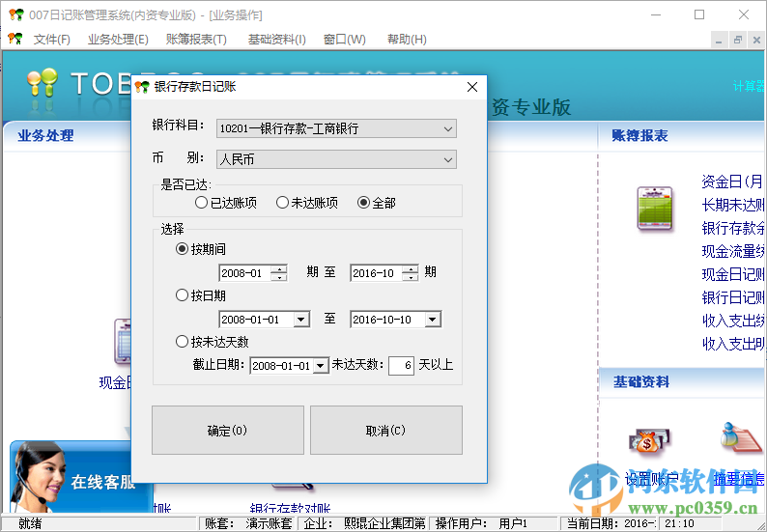767x532 pixels.
Task: Open the 文件(F) menu
Action: [52, 40]
